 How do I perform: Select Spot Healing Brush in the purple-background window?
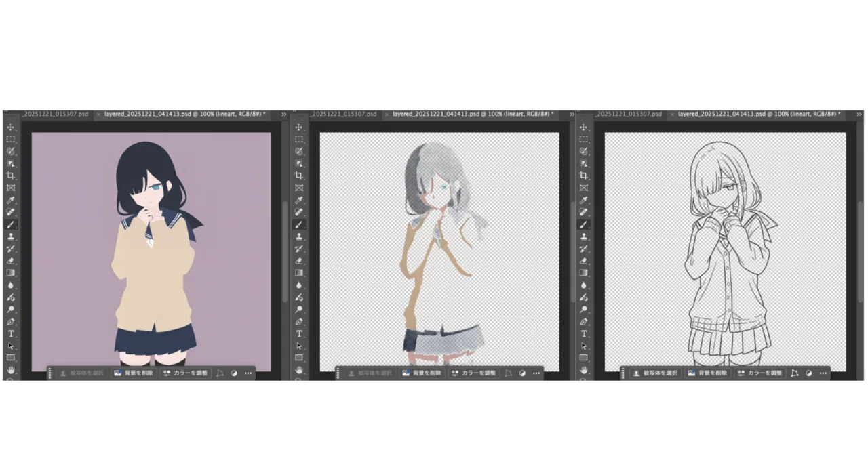click(11, 212)
